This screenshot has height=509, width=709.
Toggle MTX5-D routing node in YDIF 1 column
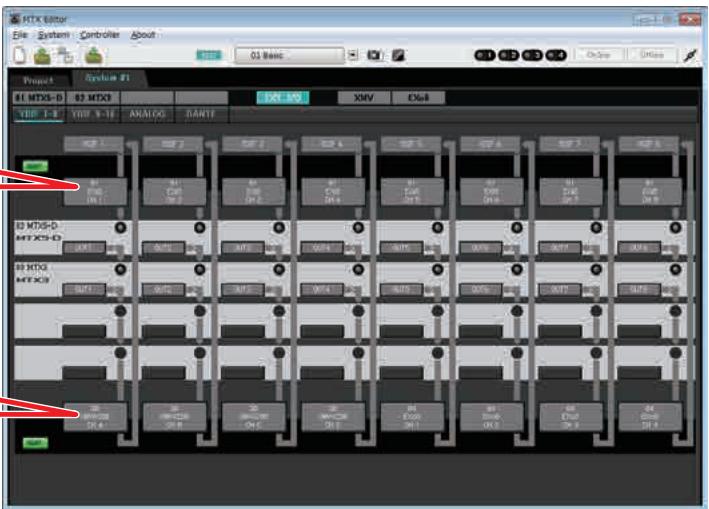pyautogui.click(x=120, y=227)
